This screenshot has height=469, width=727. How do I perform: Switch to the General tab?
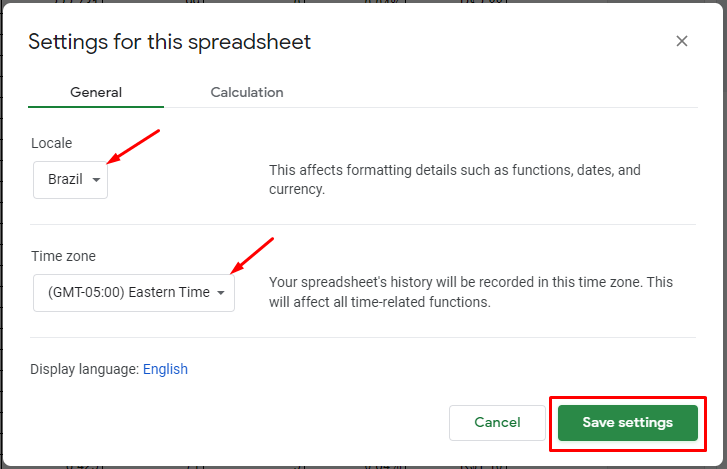tap(96, 92)
